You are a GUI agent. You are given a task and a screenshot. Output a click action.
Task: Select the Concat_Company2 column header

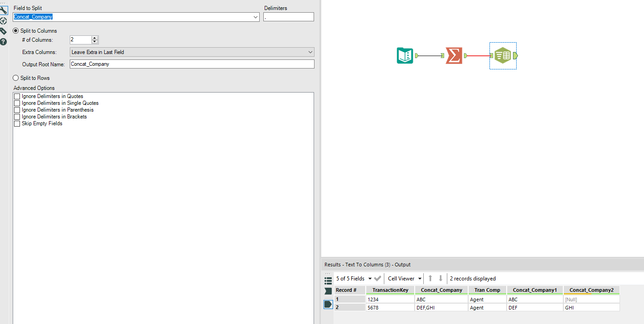[591, 290]
